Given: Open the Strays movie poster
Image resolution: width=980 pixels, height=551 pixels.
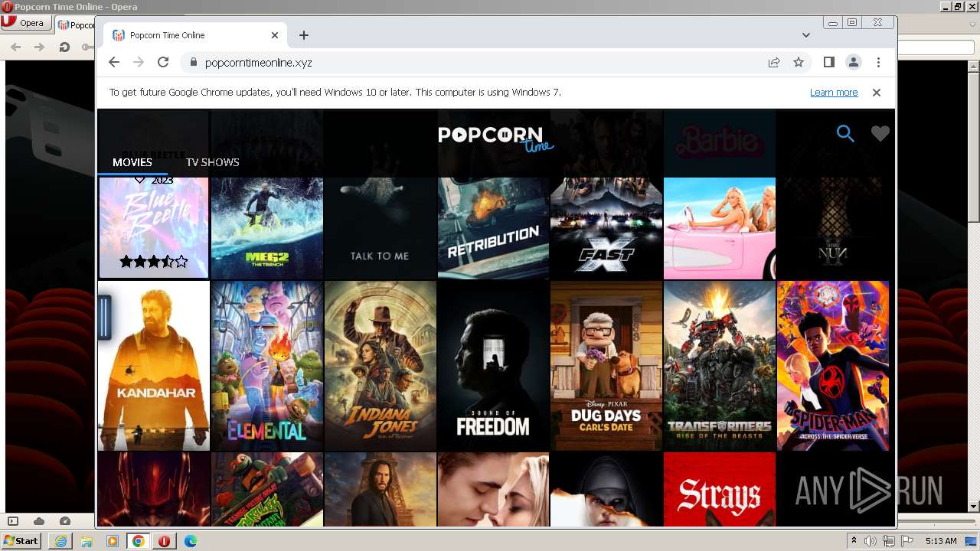Looking at the screenshot, I should coord(720,489).
